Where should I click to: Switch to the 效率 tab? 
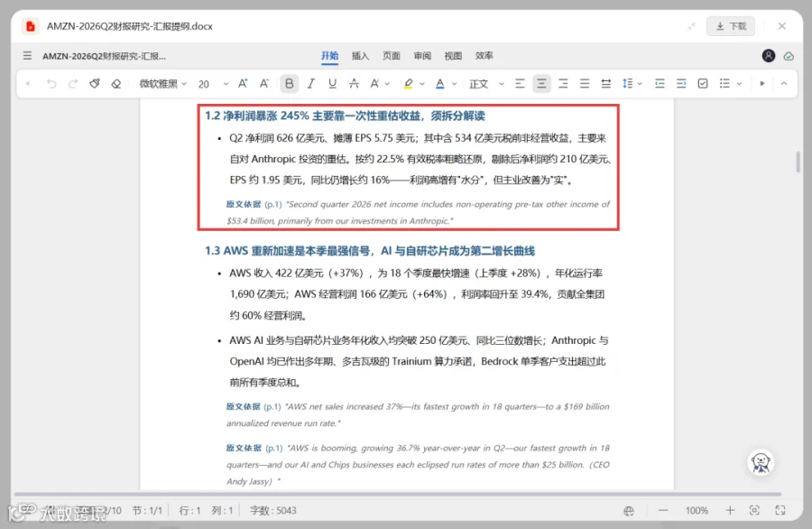(484, 56)
